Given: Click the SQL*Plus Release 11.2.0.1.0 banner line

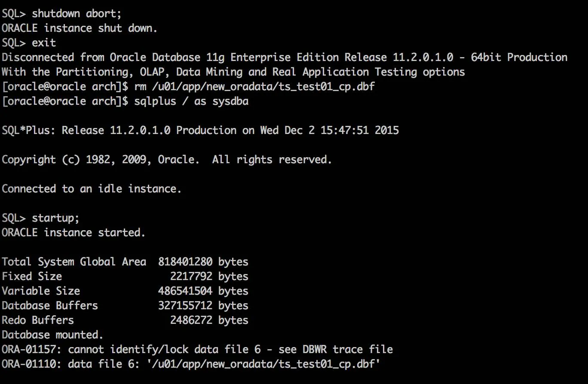Looking at the screenshot, I should pos(200,130).
